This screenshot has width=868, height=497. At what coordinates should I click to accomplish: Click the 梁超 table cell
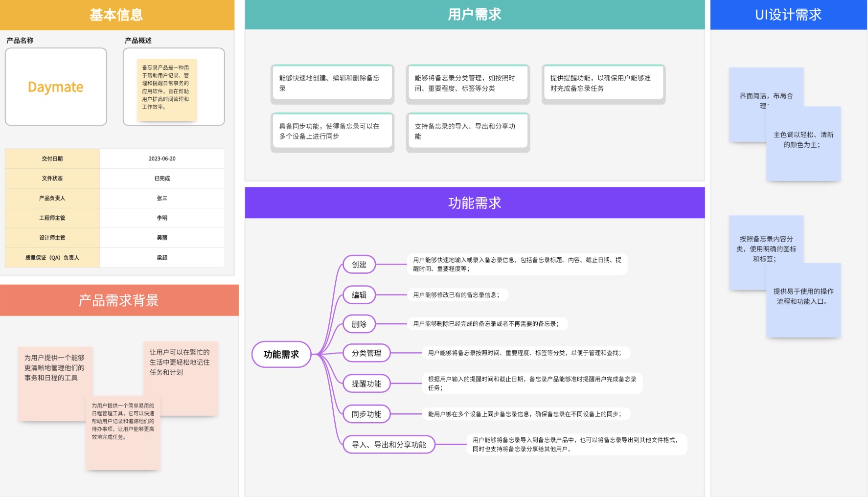click(162, 258)
